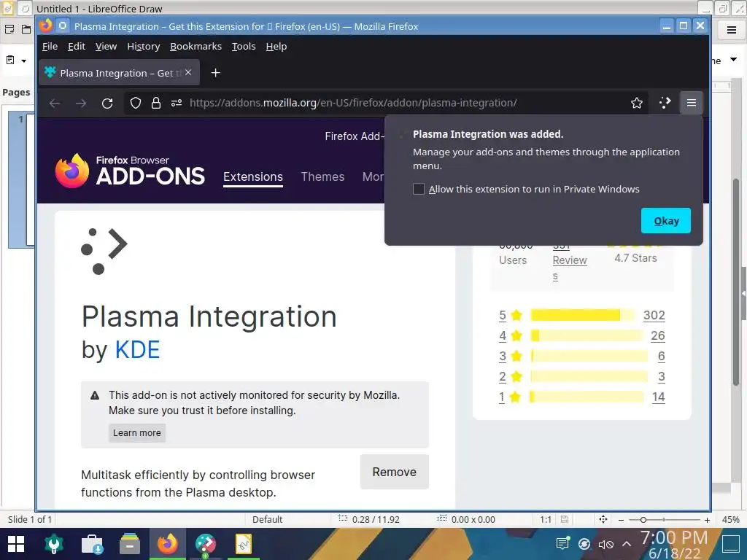Go to the Themes section
This screenshot has width=747, height=560.
(x=322, y=176)
